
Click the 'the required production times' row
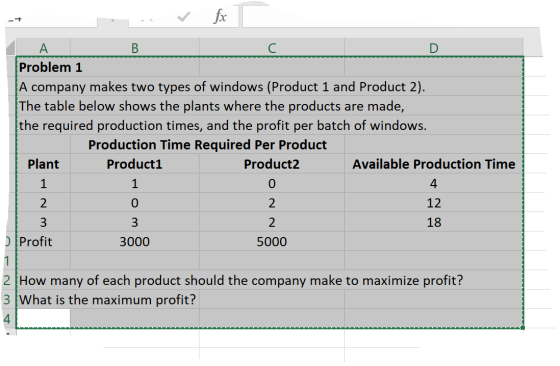(x=223, y=125)
